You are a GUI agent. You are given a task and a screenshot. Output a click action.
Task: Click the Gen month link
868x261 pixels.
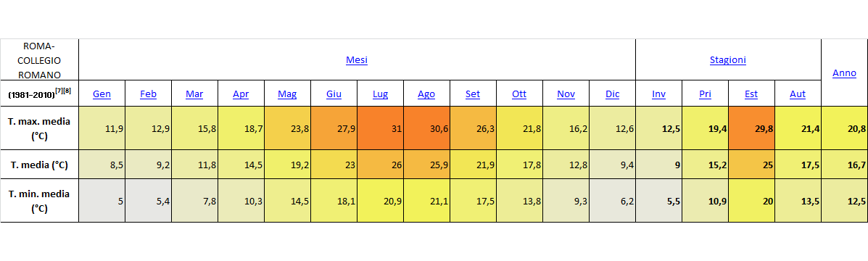pos(102,94)
